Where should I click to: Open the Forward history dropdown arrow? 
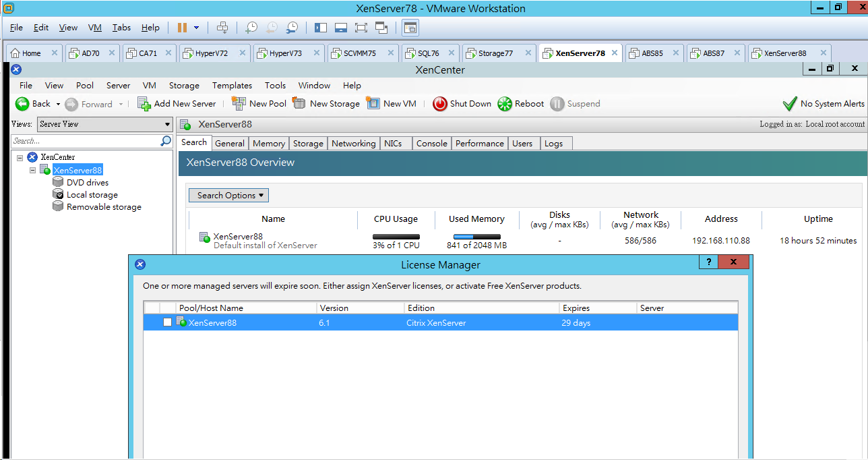(121, 104)
